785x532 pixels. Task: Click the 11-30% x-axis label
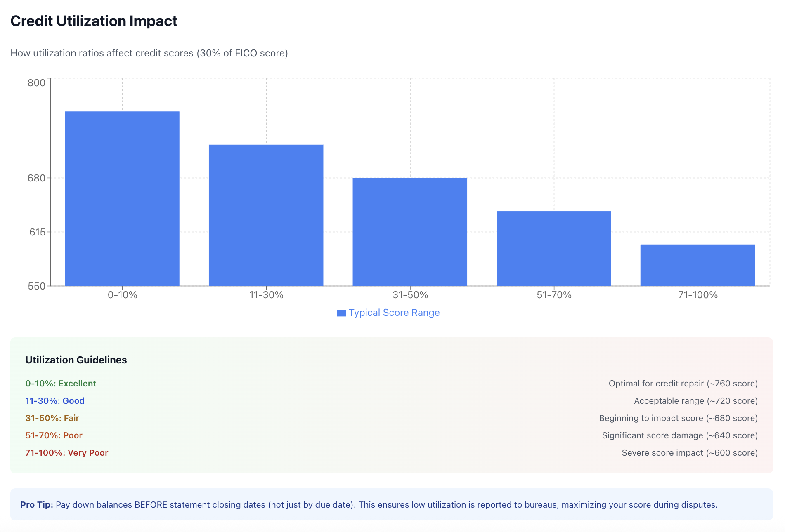[266, 295]
